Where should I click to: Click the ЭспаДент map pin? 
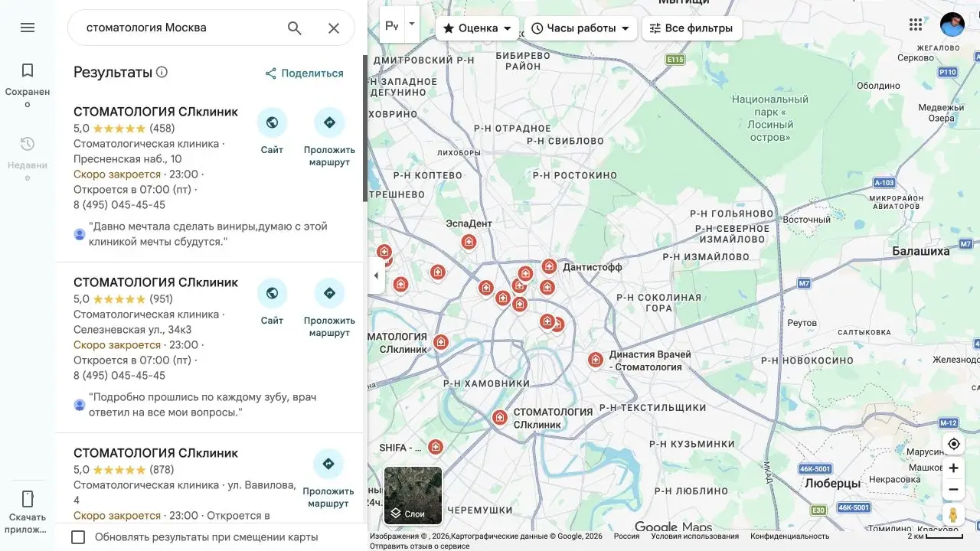pyautogui.click(x=469, y=242)
